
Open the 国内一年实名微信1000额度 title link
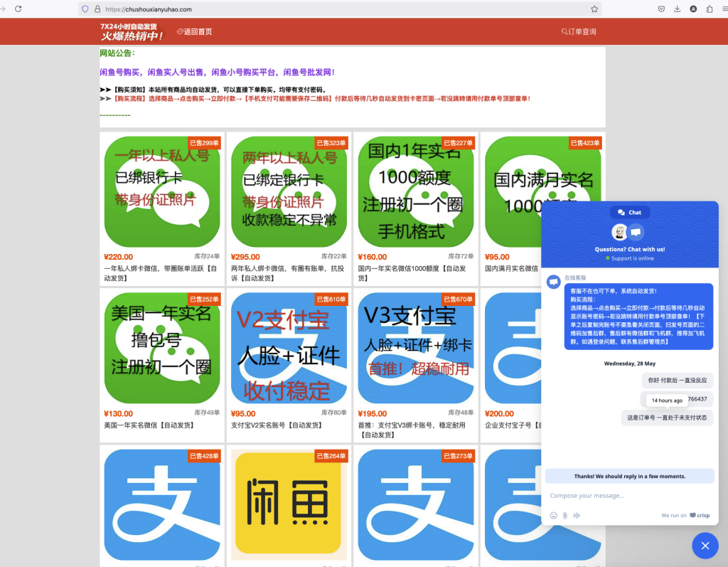pos(412,273)
